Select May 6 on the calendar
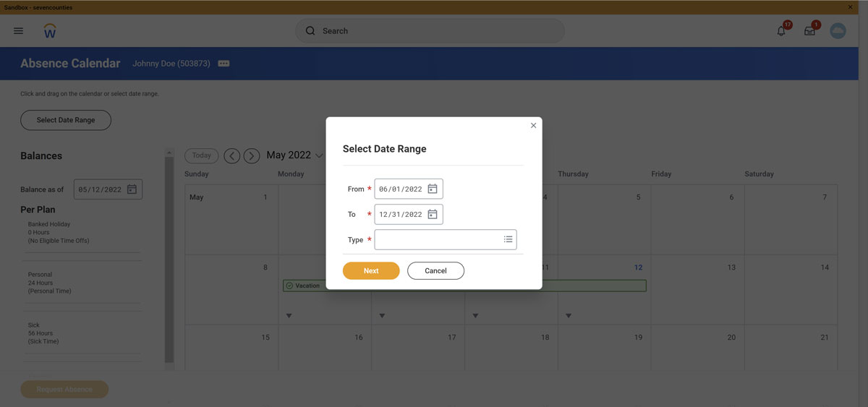868x407 pixels. (697, 220)
